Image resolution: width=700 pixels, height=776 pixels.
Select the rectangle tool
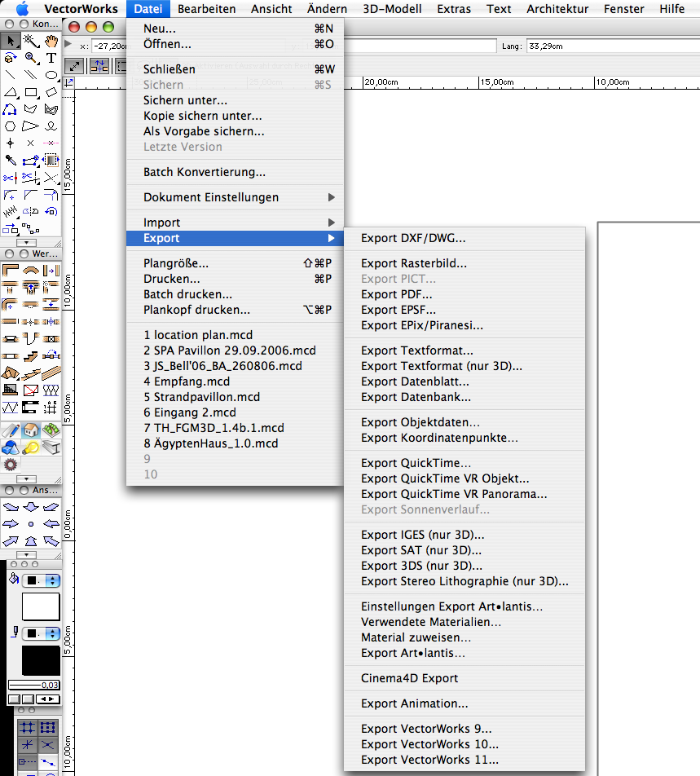point(31,92)
